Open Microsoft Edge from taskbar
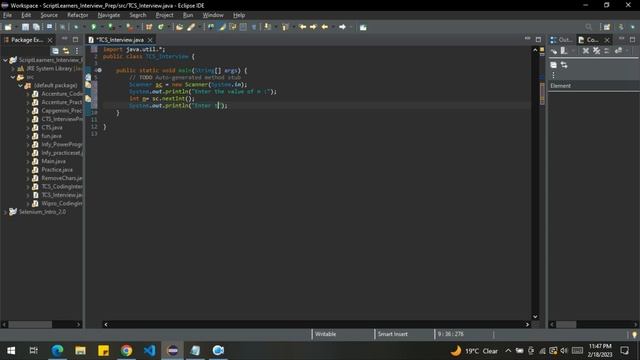The image size is (640, 360). [57, 350]
